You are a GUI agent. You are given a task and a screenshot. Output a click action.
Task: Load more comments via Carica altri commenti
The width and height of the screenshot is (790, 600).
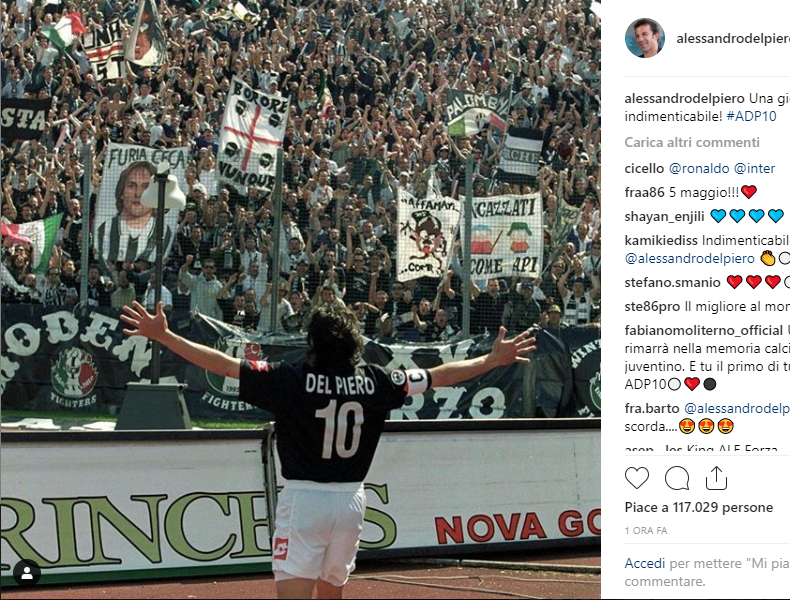coord(692,143)
